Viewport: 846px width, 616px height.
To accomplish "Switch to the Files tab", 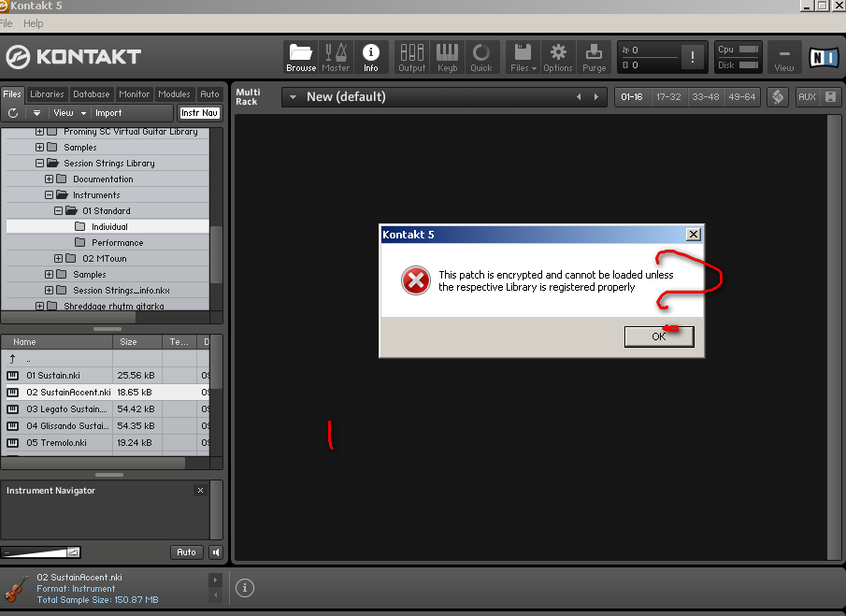I will coord(12,93).
